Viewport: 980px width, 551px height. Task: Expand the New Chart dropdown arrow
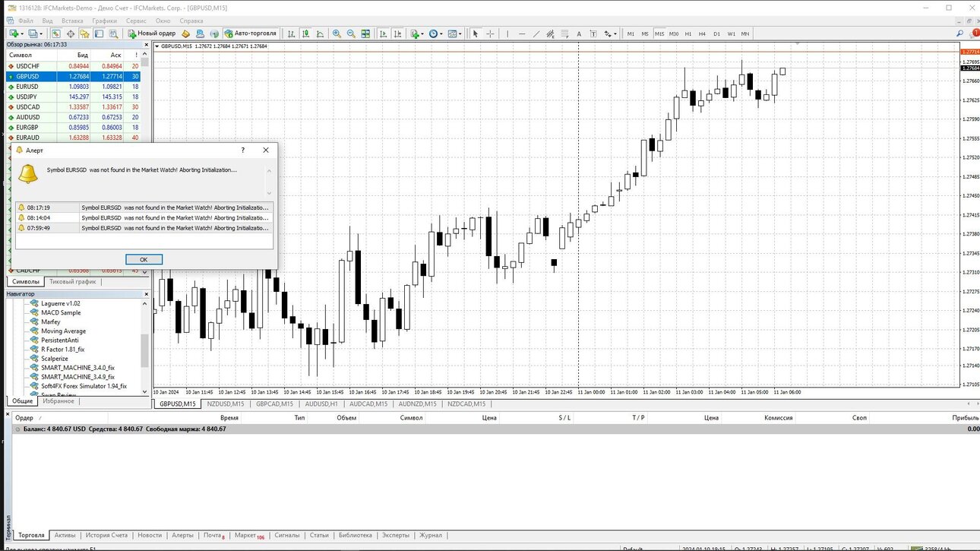pyautogui.click(x=22, y=33)
